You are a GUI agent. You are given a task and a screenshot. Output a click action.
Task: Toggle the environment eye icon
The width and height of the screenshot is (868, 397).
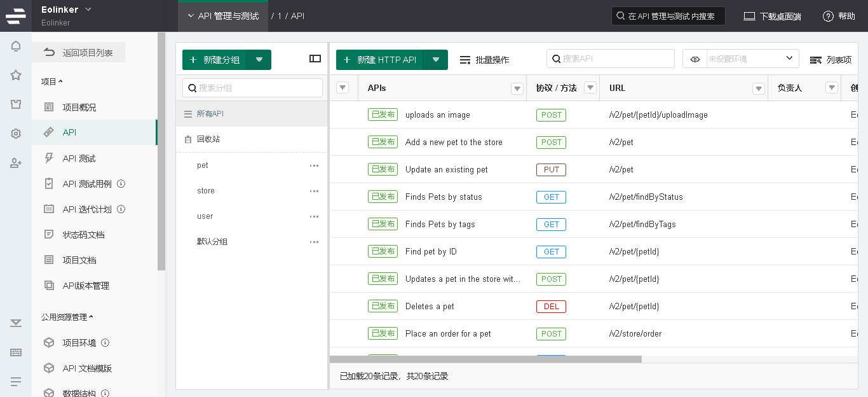click(695, 59)
